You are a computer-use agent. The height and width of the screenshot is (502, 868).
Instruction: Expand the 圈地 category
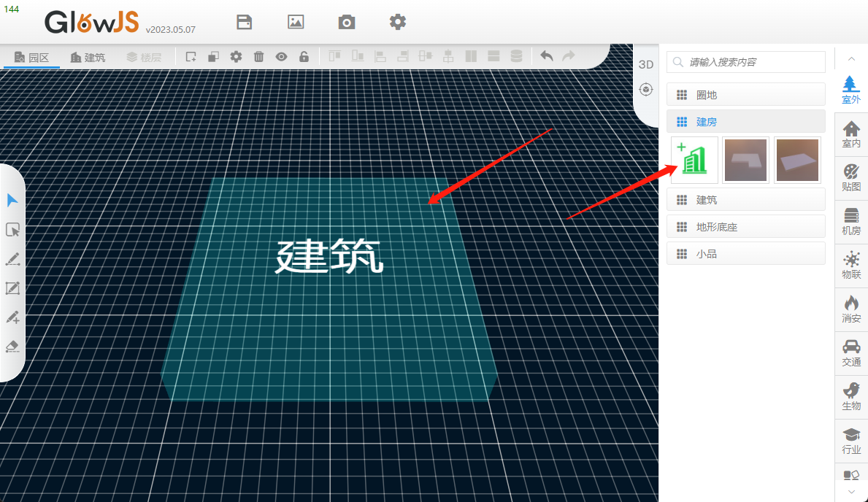pos(745,95)
